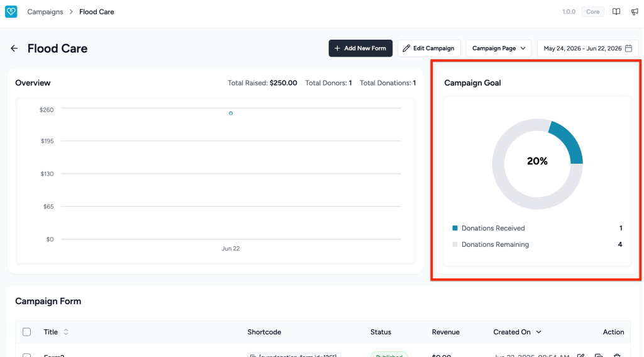Click the calendar icon in date range
Screen dimensions: 644x357
pos(628,48)
